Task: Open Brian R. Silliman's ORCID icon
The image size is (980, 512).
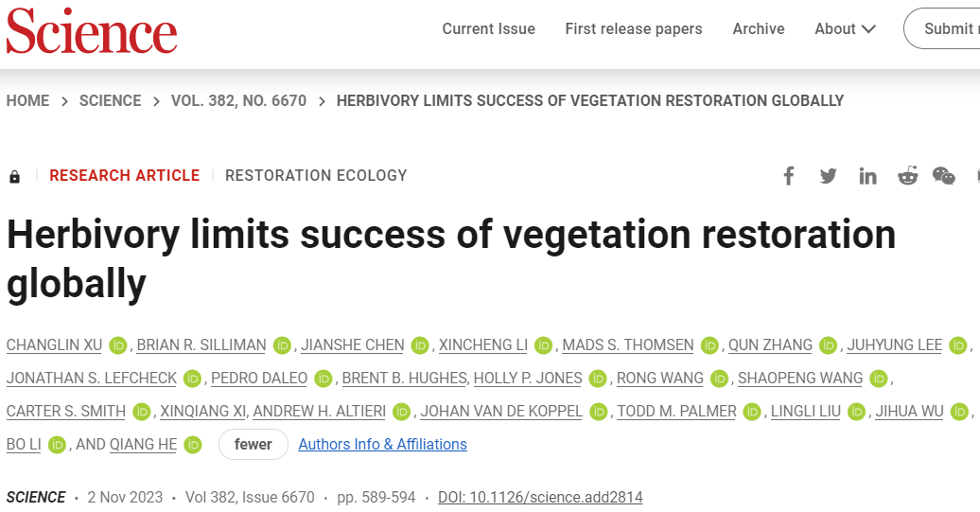Action: point(283,345)
